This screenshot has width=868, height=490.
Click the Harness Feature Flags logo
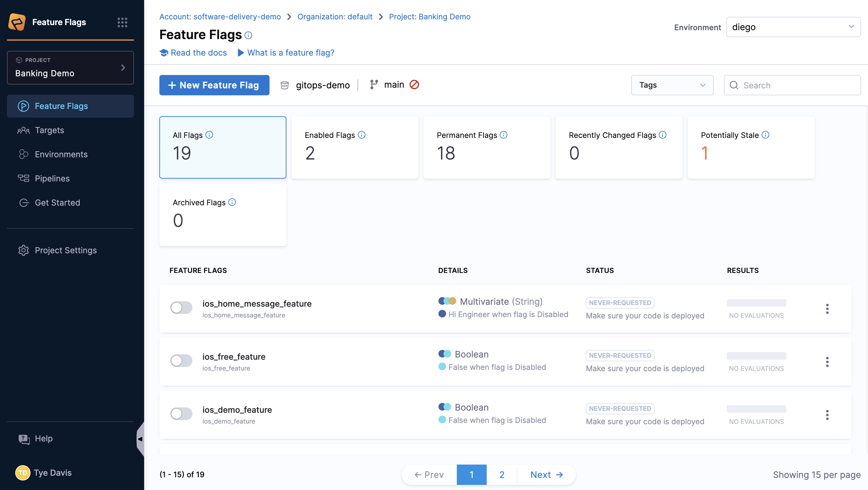(x=17, y=22)
